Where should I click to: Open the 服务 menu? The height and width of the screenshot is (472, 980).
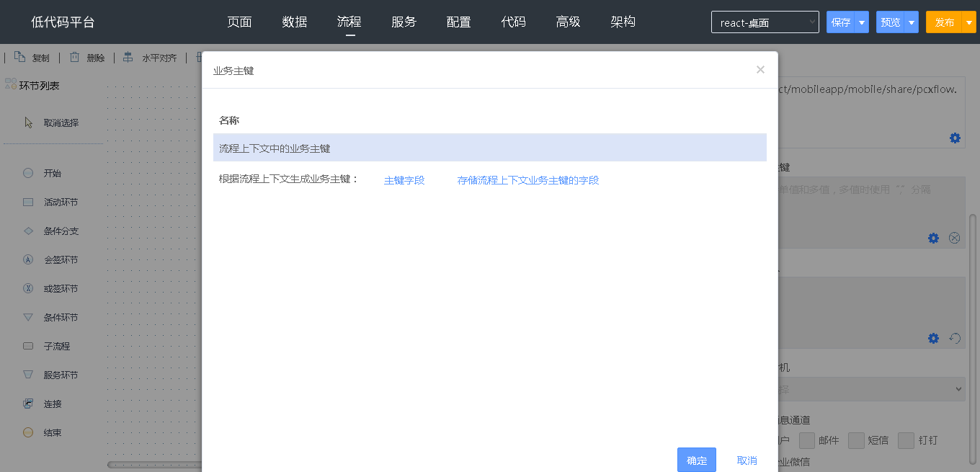point(404,22)
